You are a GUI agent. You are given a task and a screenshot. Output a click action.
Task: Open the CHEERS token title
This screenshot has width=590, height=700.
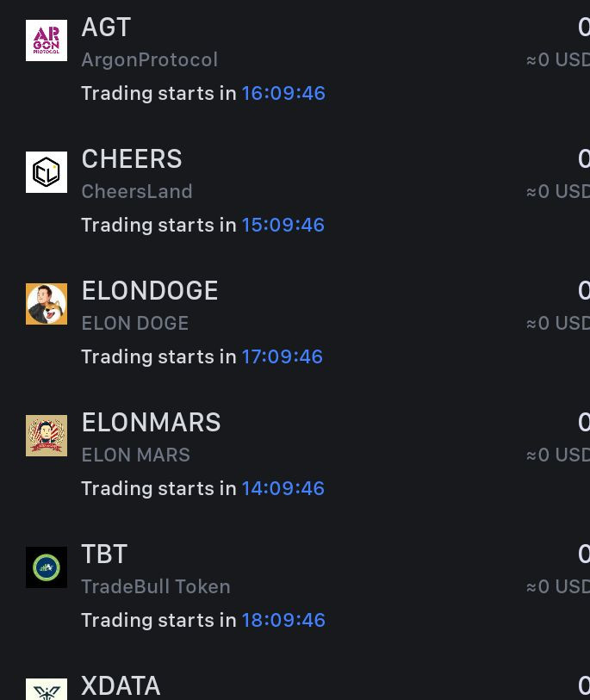click(132, 159)
